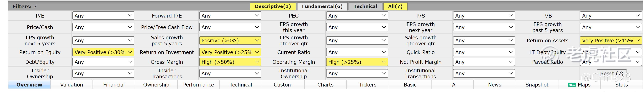Open the Return on Equity dropdown

click(x=103, y=52)
